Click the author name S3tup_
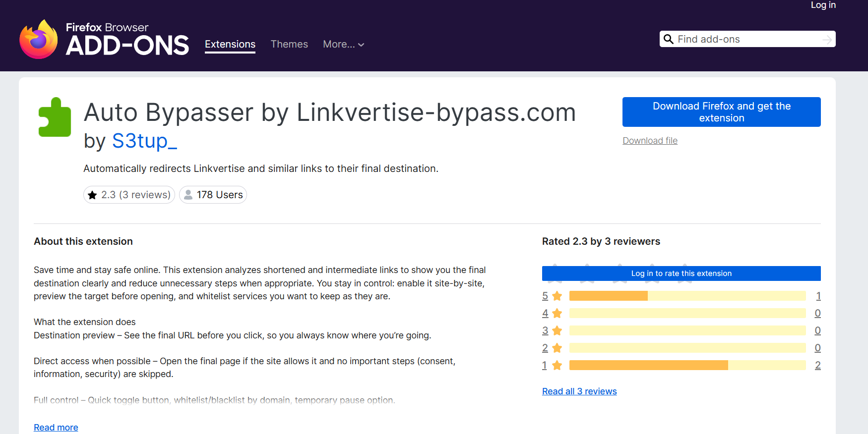 pyautogui.click(x=144, y=141)
